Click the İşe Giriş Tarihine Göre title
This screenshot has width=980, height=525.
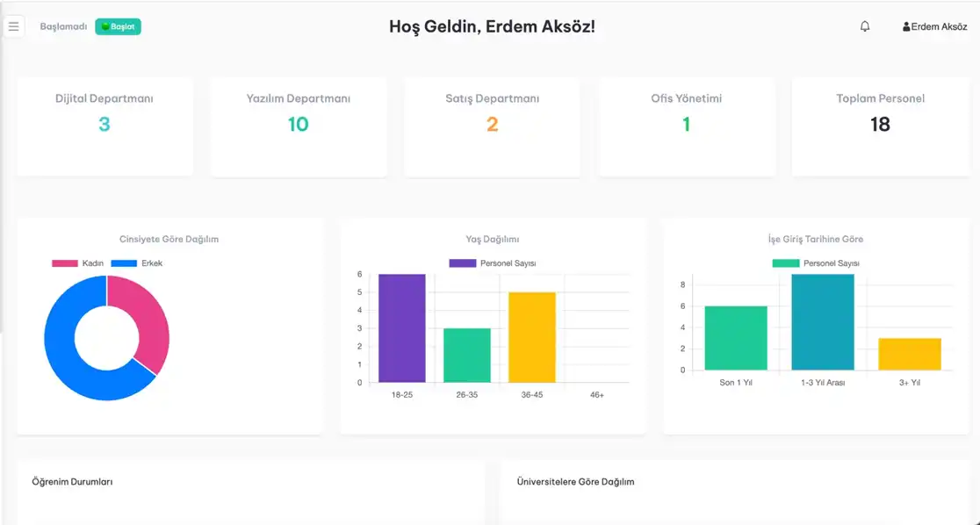816,240
